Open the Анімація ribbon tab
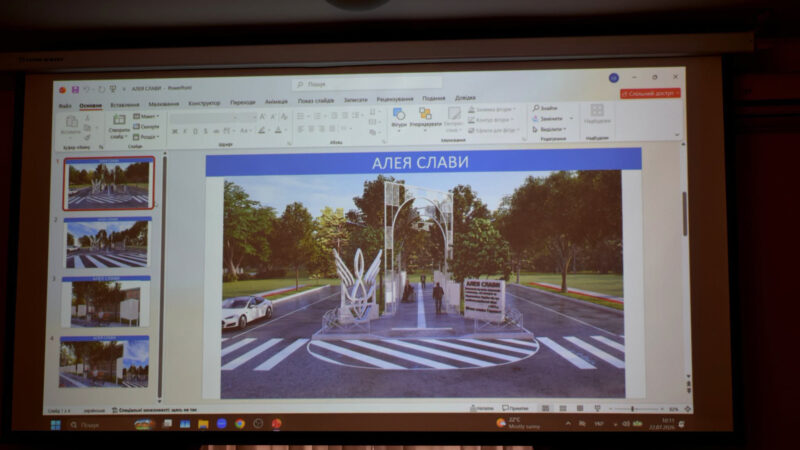This screenshot has width=800, height=450. click(276, 102)
